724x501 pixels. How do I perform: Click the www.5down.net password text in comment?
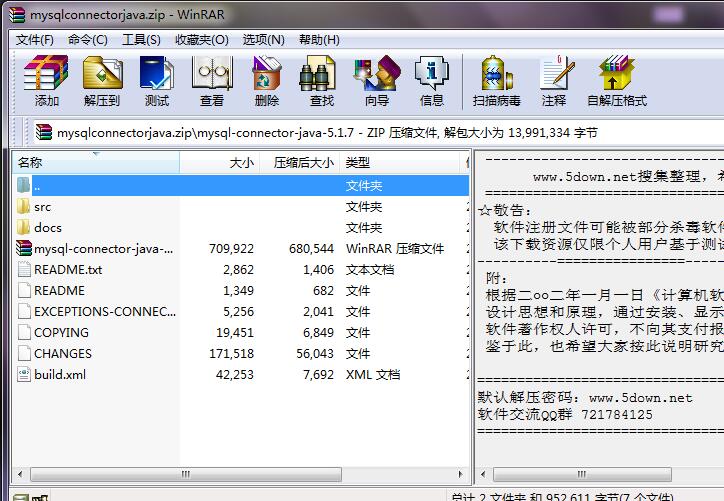pyautogui.click(x=640, y=398)
